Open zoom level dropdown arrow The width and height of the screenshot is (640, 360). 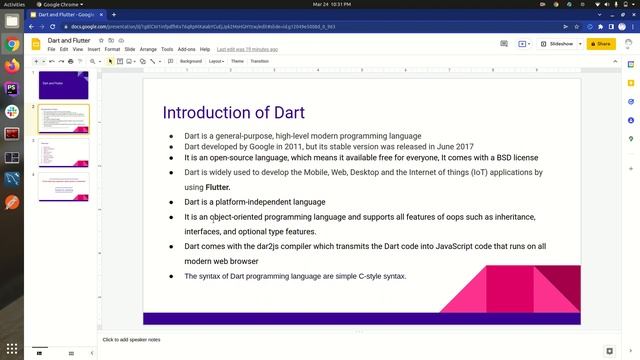[100, 61]
